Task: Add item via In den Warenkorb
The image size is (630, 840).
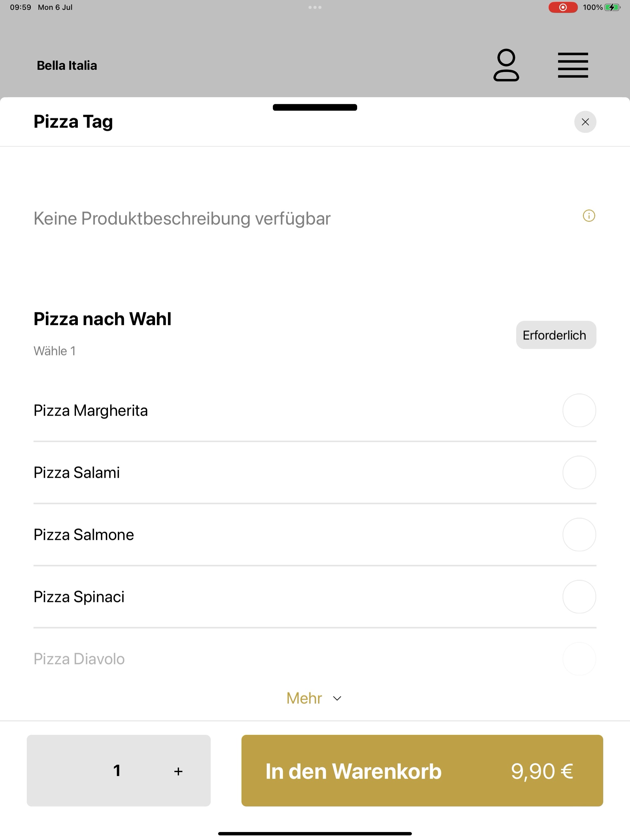Action: pos(422,771)
